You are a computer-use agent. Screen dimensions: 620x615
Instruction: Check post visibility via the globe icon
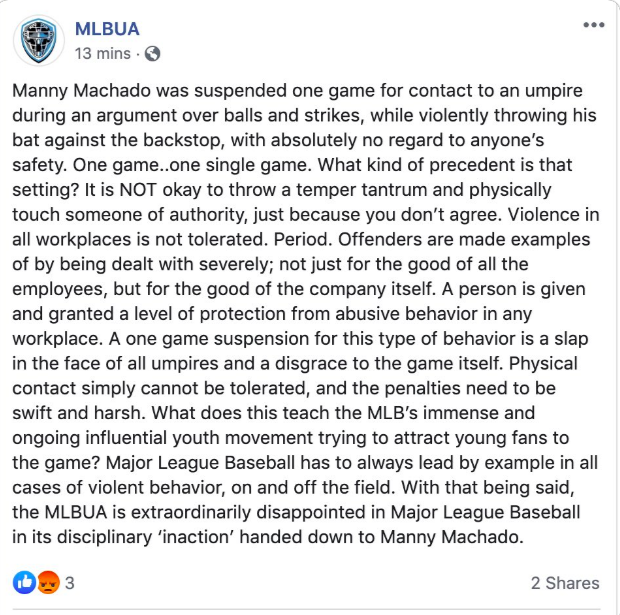pyautogui.click(x=152, y=54)
